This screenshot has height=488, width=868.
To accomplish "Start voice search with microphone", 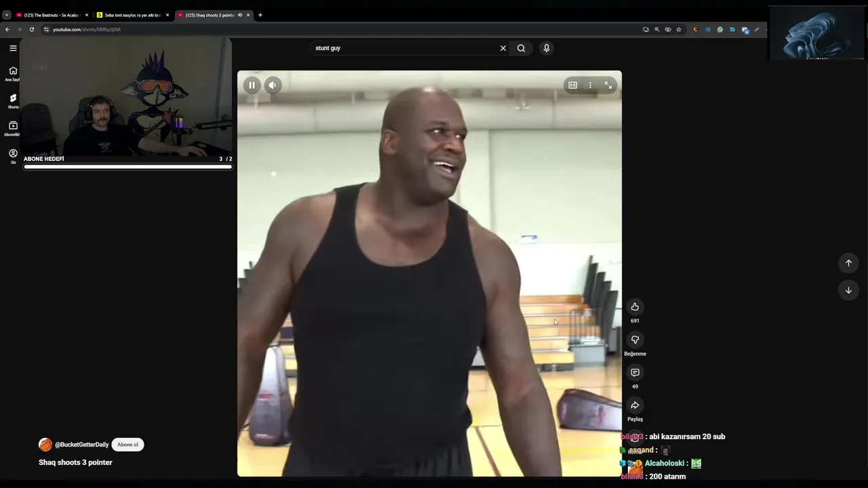I will (547, 48).
